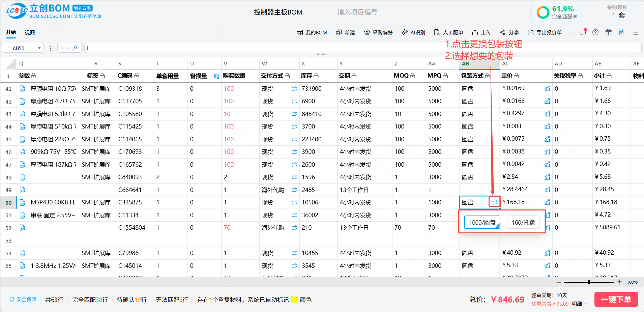Click the 导出报价单 button
The image size is (644, 312).
[545, 32]
